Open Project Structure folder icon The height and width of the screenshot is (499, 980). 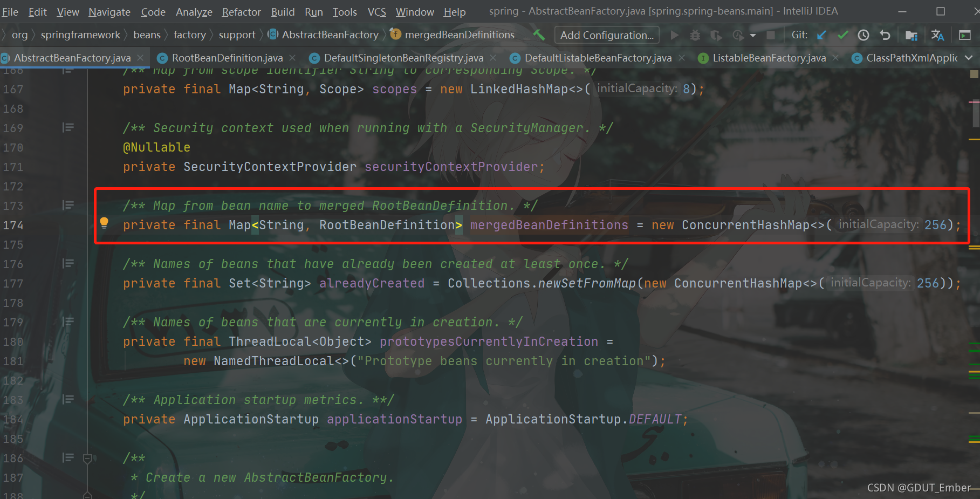912,35
